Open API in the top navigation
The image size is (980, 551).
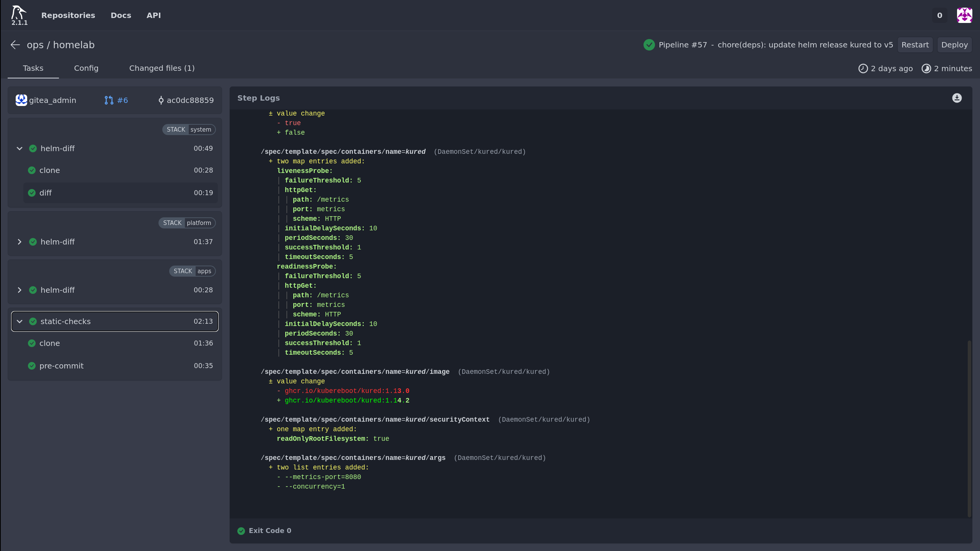click(x=154, y=15)
